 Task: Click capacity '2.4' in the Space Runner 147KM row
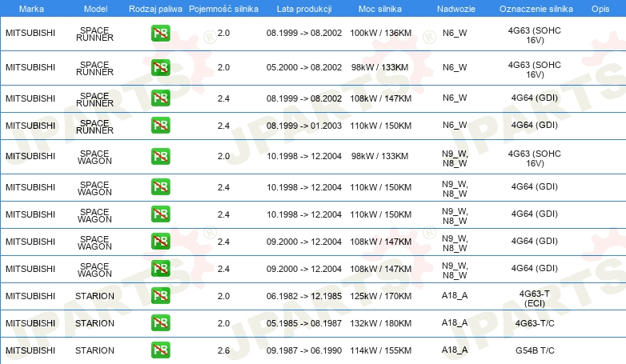click(x=223, y=98)
